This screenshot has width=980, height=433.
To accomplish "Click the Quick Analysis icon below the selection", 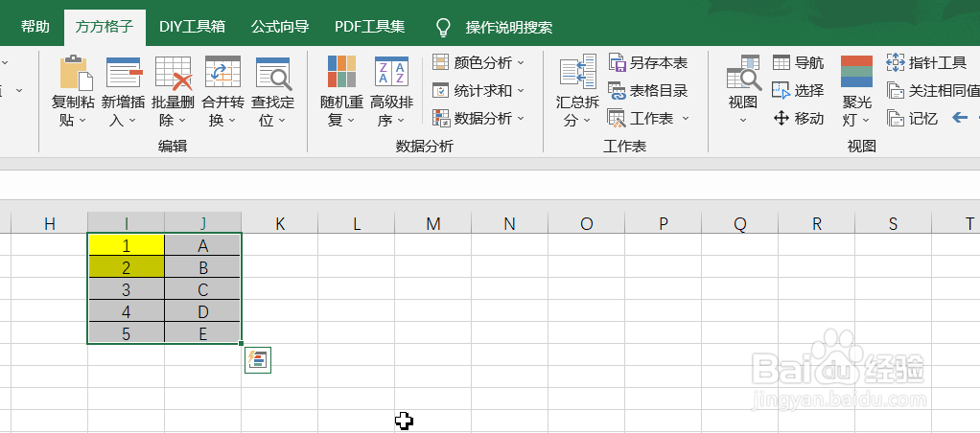I will tap(258, 360).
